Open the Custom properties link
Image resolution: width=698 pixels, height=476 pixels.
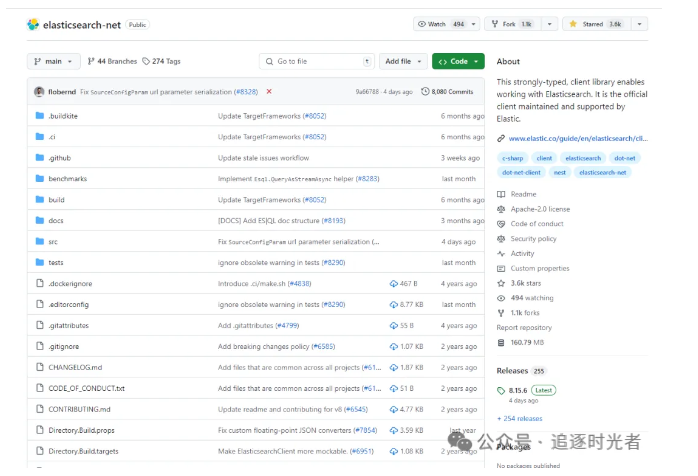pos(540,268)
